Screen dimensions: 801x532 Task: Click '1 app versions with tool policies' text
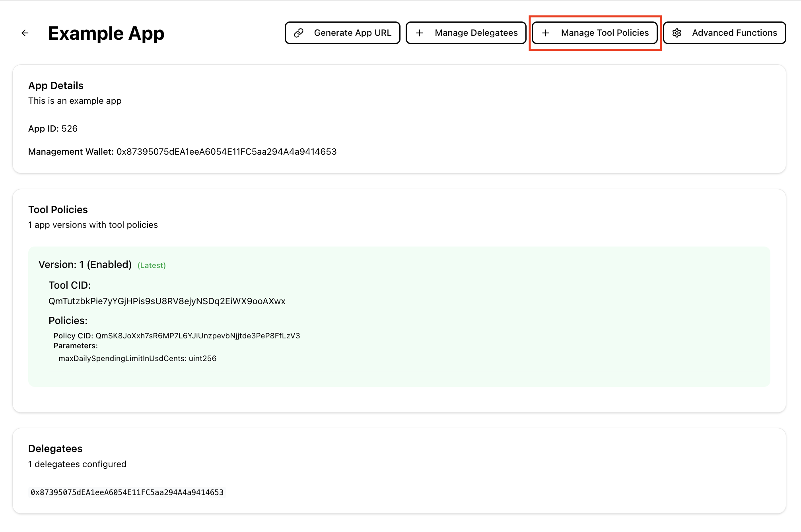point(93,225)
